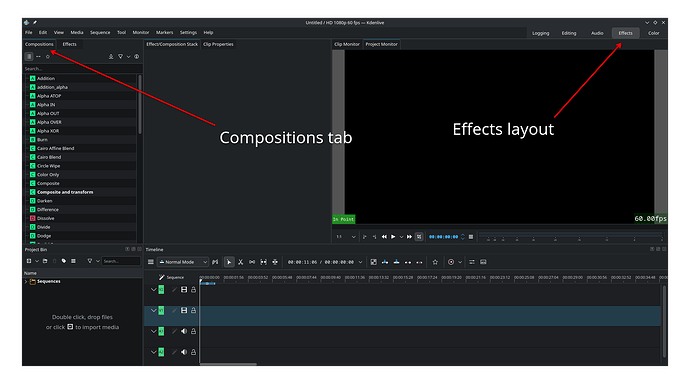Image resolution: width=690 pixels, height=392 pixels.
Task: Open the Normal Mode dropdown
Action: coord(183,262)
